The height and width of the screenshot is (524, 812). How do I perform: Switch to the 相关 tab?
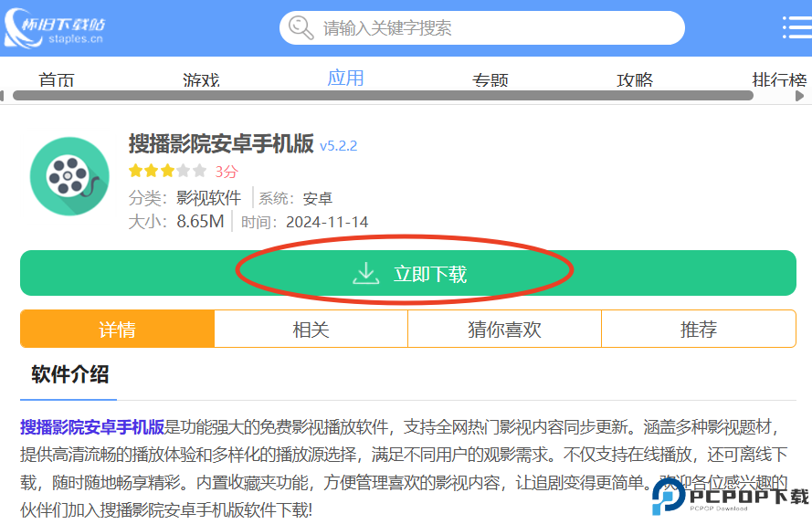point(311,329)
